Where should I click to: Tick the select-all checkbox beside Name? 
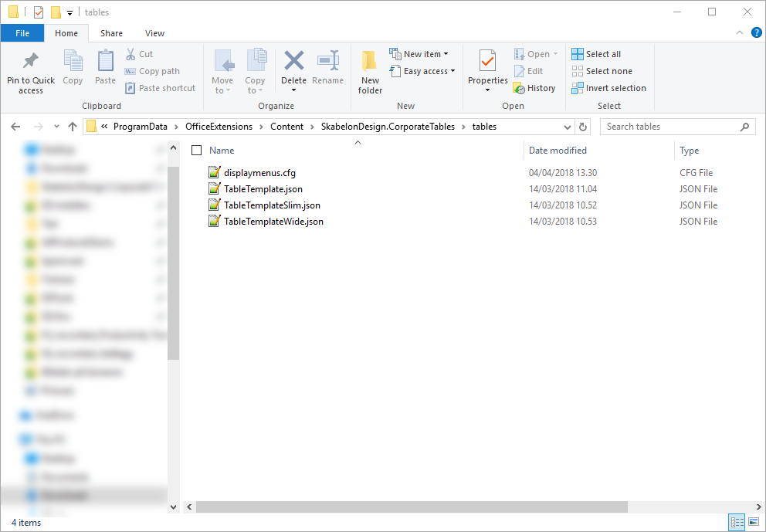pos(196,151)
